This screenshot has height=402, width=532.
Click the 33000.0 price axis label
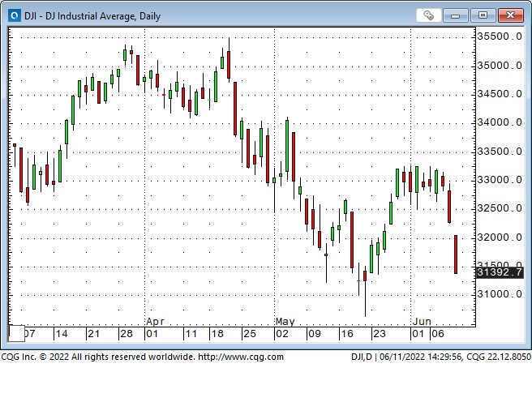(x=500, y=180)
